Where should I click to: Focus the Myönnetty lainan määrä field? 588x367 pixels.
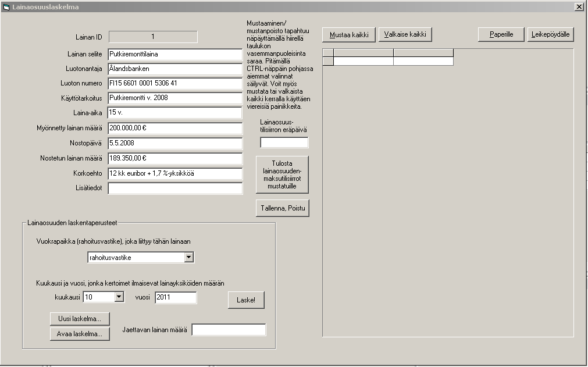tap(175, 128)
